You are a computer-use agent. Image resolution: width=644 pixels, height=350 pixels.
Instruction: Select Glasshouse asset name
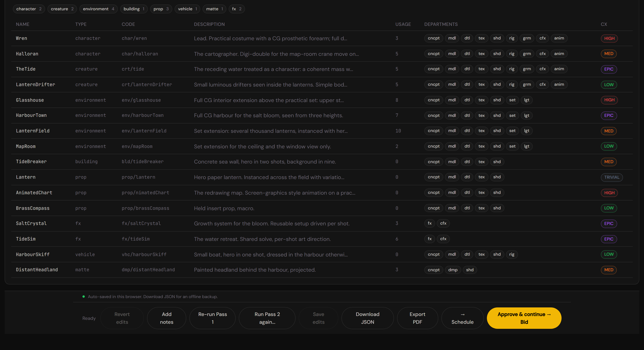tap(30, 100)
